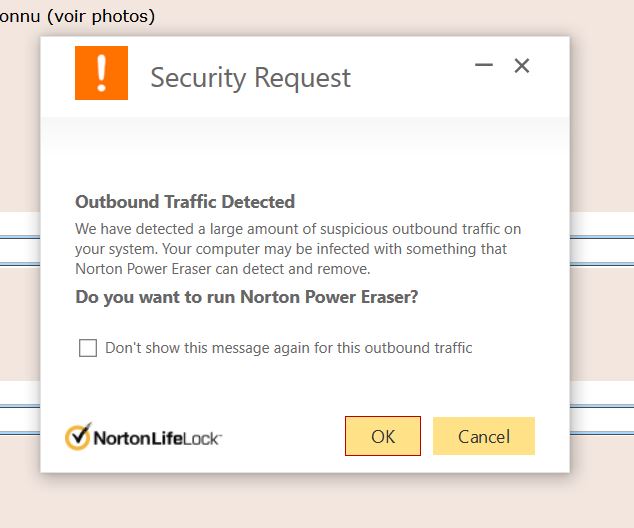
Task: Click the NortonLifeLock wordmark text
Action: point(157,438)
